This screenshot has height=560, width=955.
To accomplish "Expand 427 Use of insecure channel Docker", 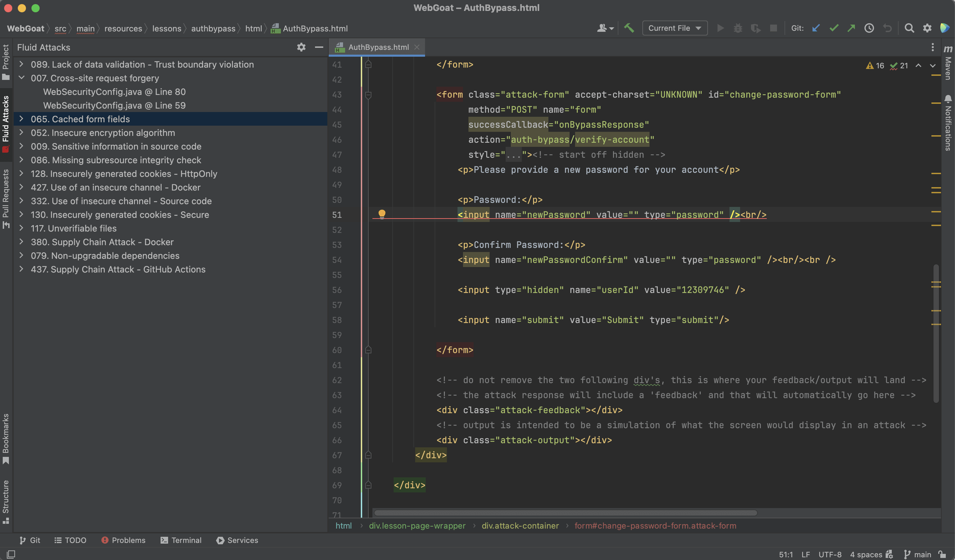I will pos(21,187).
